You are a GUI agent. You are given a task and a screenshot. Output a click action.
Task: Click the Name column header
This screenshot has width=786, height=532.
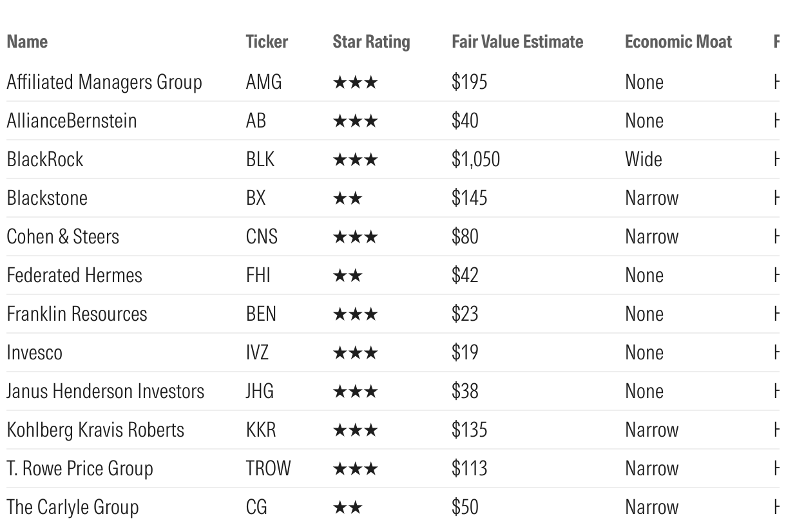[27, 42]
